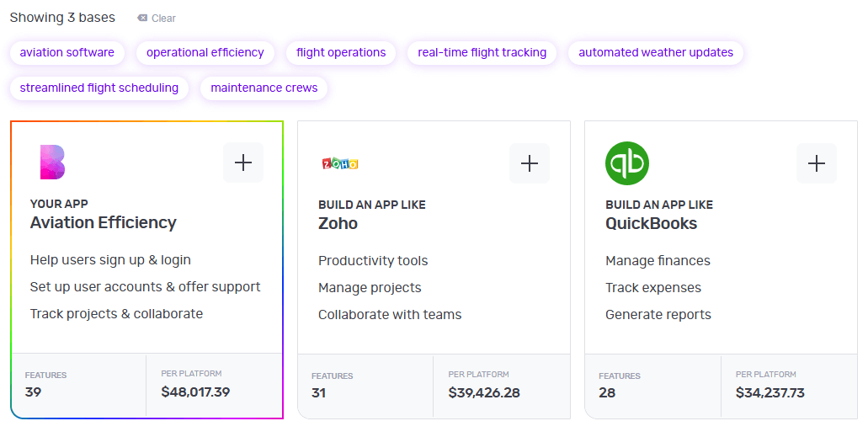Click features count 31 for Zoho
Image resolution: width=868 pixels, height=437 pixels.
(x=319, y=392)
